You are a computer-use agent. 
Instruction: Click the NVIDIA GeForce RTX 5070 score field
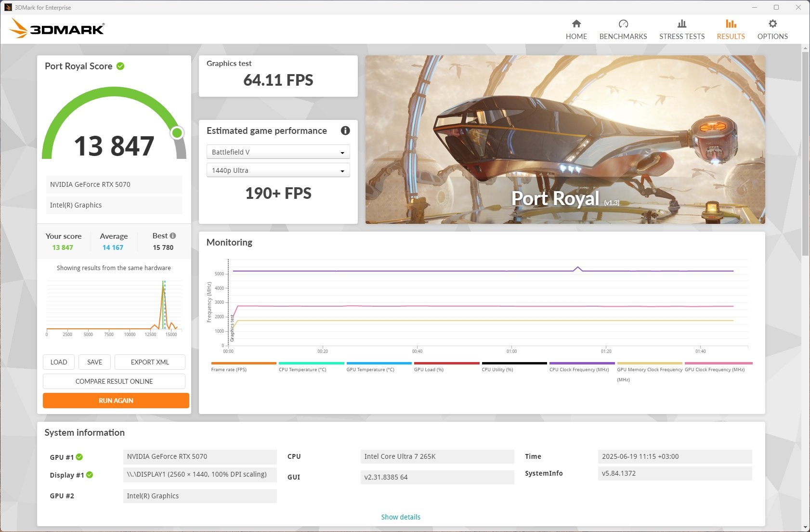coord(114,184)
